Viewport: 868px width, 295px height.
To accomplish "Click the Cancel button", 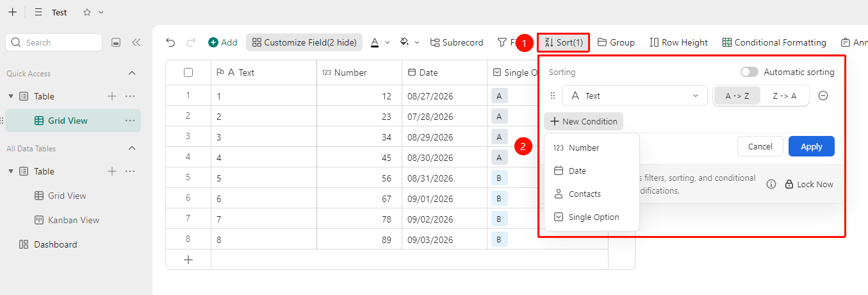I will [760, 146].
